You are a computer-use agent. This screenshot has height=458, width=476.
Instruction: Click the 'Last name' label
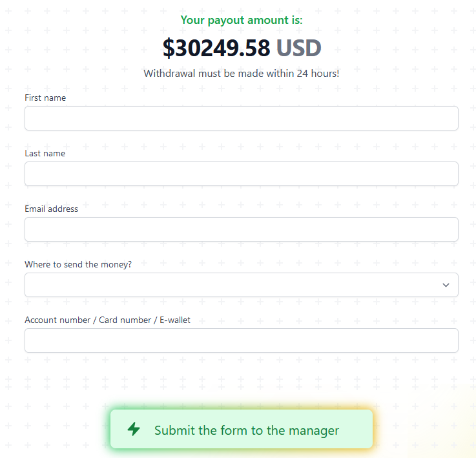pos(45,153)
